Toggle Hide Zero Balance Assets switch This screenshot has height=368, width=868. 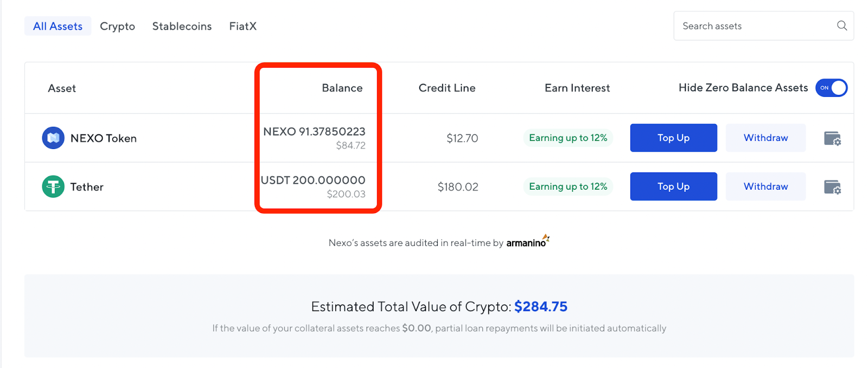point(831,88)
